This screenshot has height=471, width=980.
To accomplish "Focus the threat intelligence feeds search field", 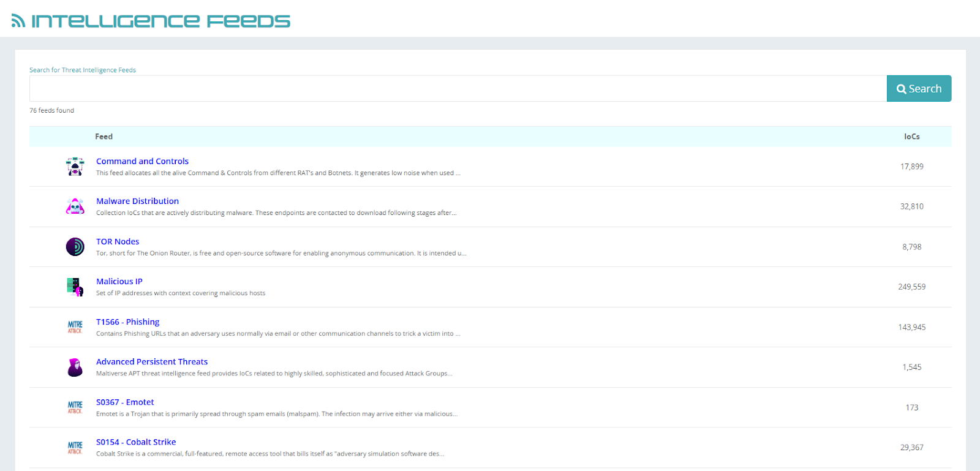I will [x=458, y=89].
